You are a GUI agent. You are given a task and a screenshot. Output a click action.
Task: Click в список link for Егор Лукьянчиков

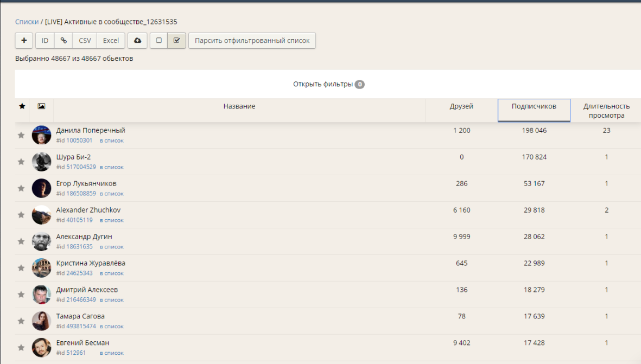(x=111, y=194)
